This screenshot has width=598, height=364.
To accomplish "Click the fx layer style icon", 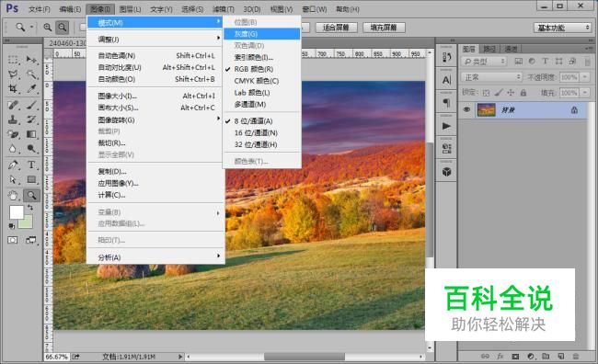I will tap(500, 357).
